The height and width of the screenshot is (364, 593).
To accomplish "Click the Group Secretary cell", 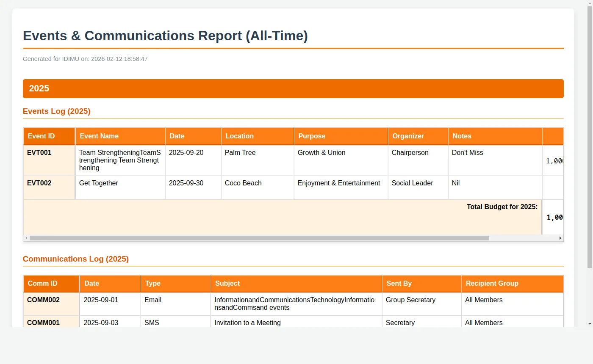I will 422,304.
